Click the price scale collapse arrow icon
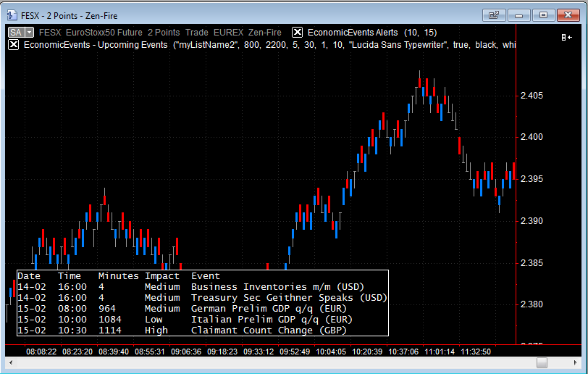 566,37
